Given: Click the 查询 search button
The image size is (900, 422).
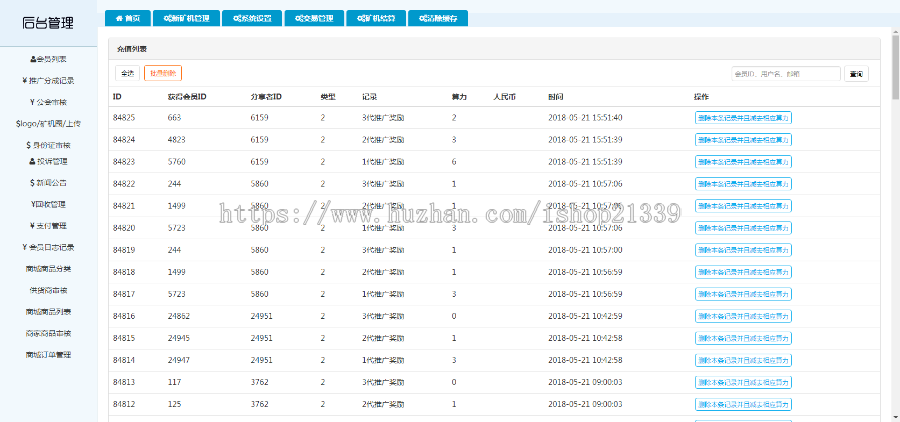Looking at the screenshot, I should pos(856,74).
